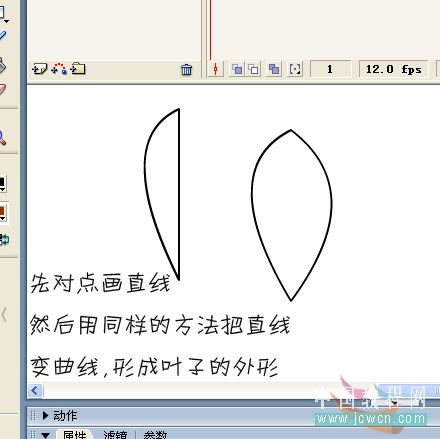
Task: Toggle Onion Skin Outlines mode
Action: pyautogui.click(x=254, y=69)
